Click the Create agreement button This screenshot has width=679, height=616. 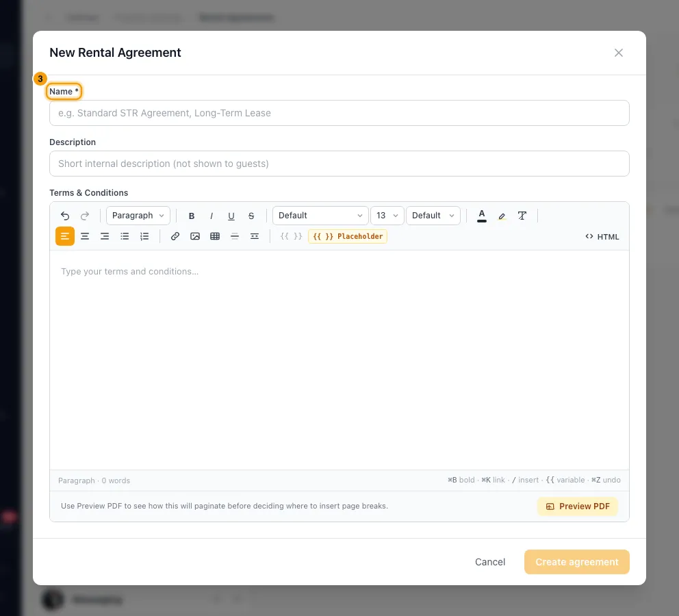(x=577, y=562)
